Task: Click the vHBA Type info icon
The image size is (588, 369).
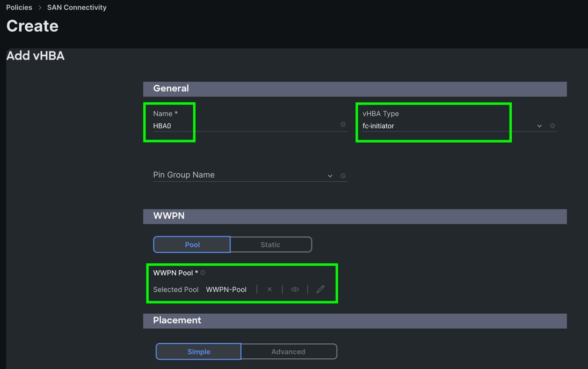Action: pyautogui.click(x=552, y=126)
